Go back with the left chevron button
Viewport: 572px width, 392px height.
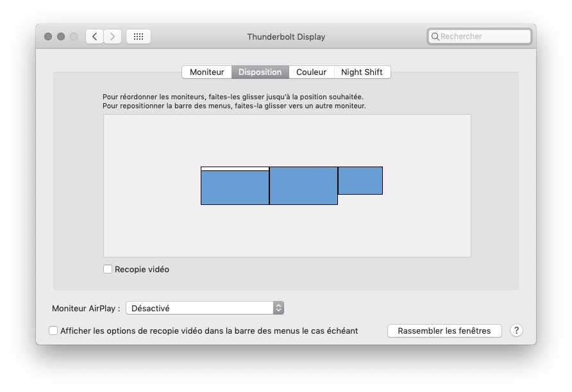[94, 37]
